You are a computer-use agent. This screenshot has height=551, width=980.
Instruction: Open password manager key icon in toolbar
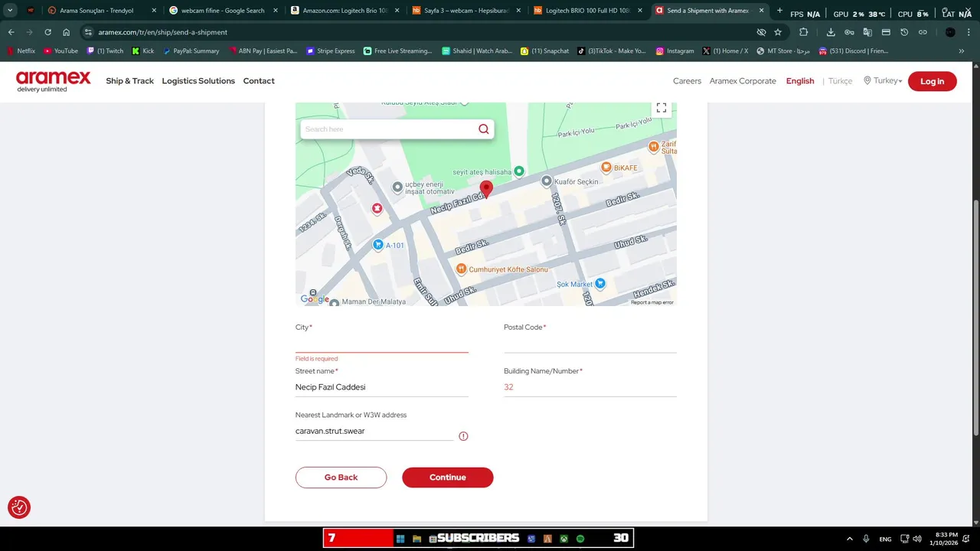point(849,32)
